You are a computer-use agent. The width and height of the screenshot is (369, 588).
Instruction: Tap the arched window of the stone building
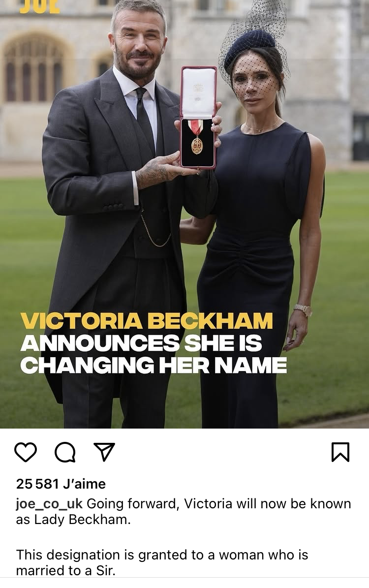pos(34,68)
